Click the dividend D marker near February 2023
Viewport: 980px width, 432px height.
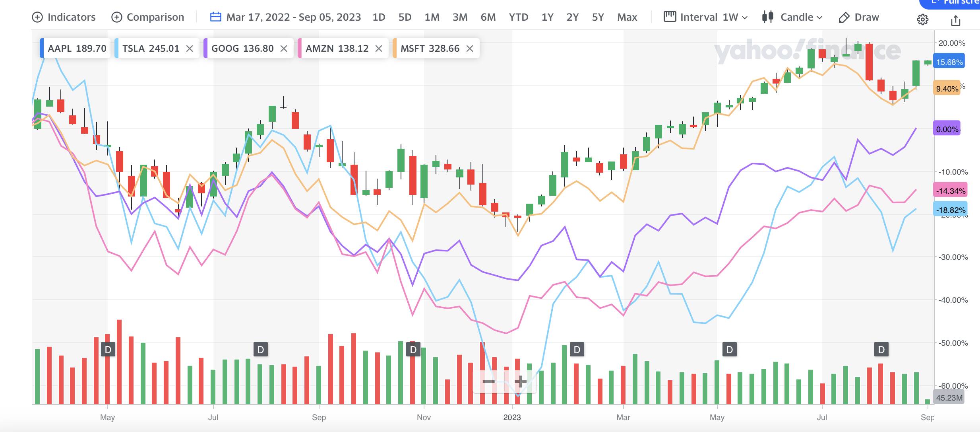(577, 350)
